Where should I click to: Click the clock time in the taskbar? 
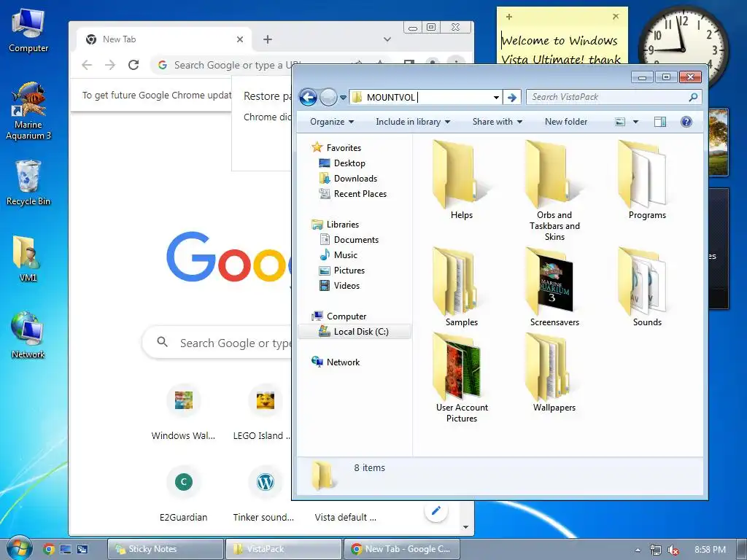coord(710,550)
